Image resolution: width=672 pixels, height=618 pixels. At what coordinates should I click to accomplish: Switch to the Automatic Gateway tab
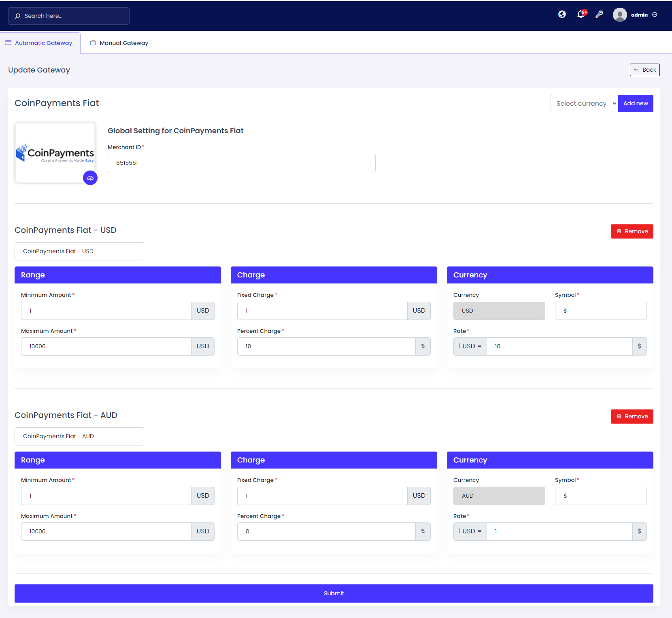(40, 43)
